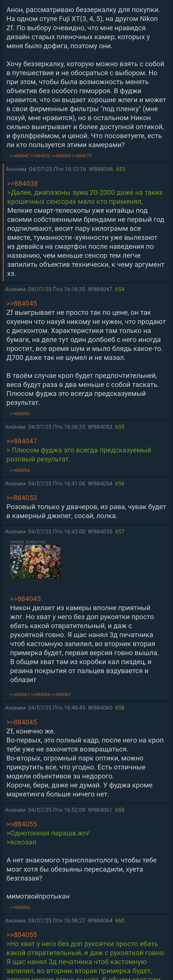Follow small reply link >>884053 below post
173x980 pixels.
point(20,414)
